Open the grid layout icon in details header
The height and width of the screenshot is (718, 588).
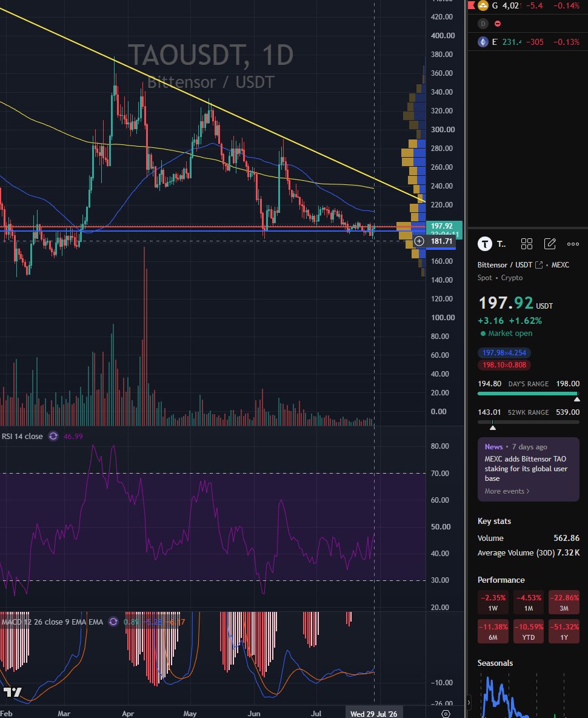pos(527,244)
